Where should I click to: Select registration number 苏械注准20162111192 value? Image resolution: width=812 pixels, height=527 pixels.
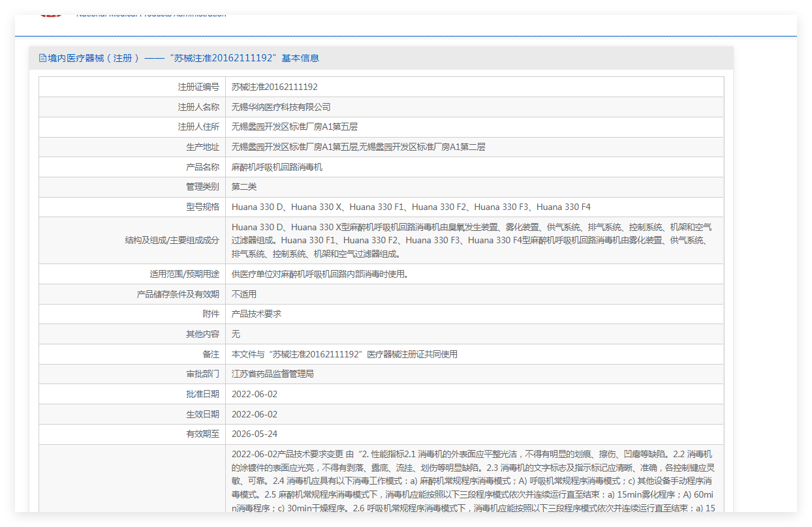pyautogui.click(x=275, y=87)
